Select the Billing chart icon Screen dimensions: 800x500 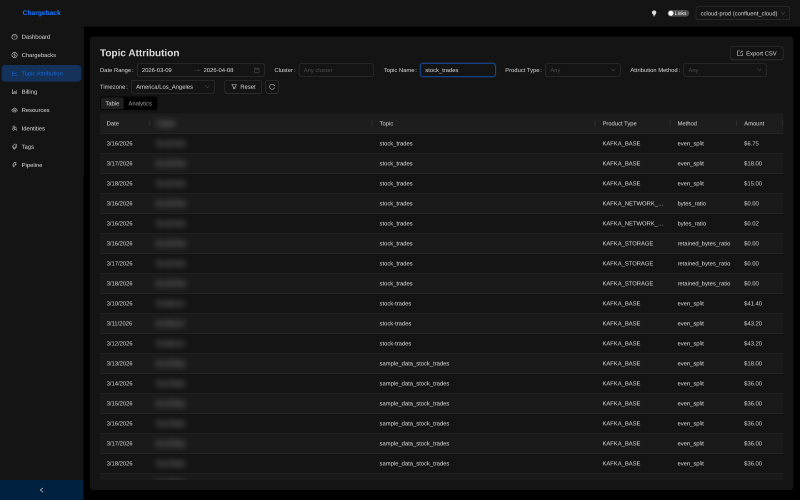click(x=14, y=92)
